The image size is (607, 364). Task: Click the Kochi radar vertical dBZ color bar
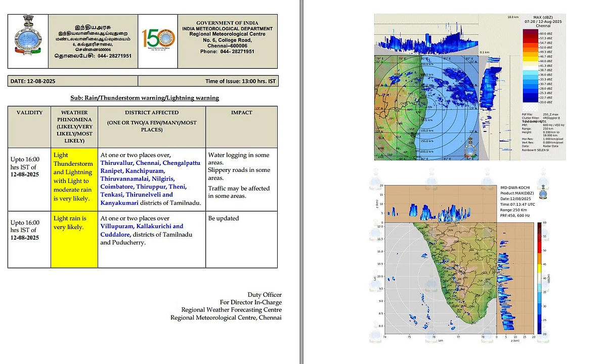tap(541, 278)
